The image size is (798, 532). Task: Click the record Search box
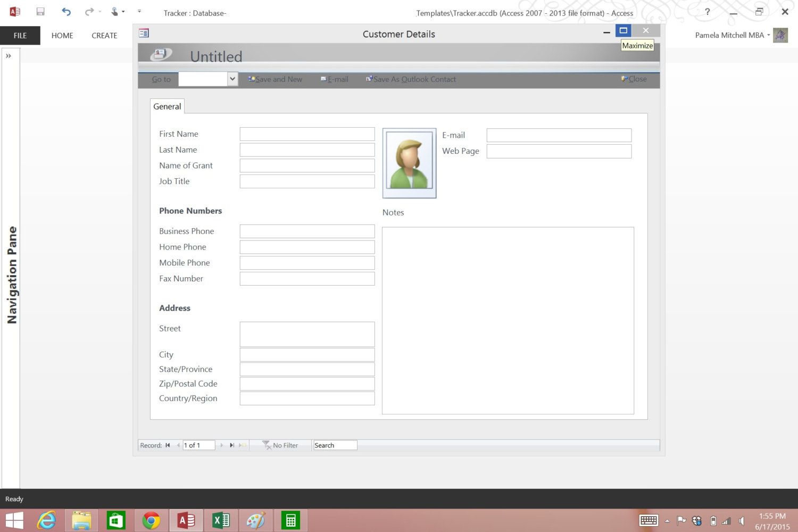[x=335, y=445]
